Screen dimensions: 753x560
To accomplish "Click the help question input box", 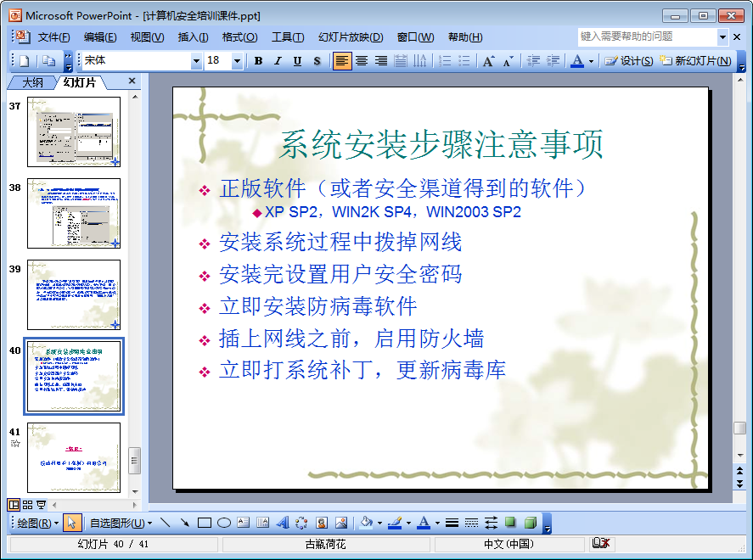I will (648, 36).
